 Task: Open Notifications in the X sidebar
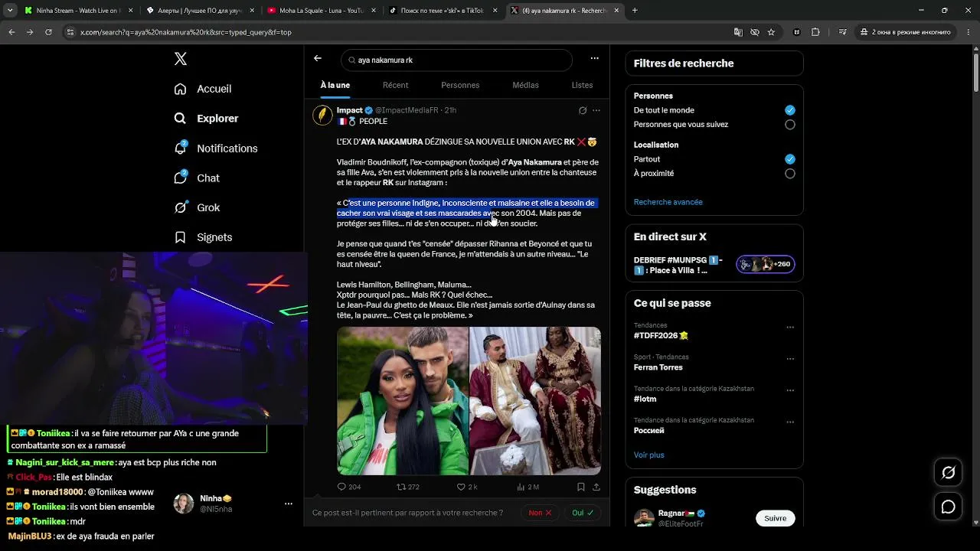click(216, 148)
